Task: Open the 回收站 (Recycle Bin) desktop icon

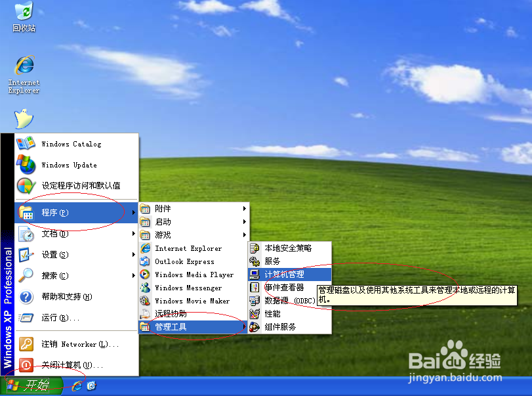Action: pyautogui.click(x=23, y=14)
